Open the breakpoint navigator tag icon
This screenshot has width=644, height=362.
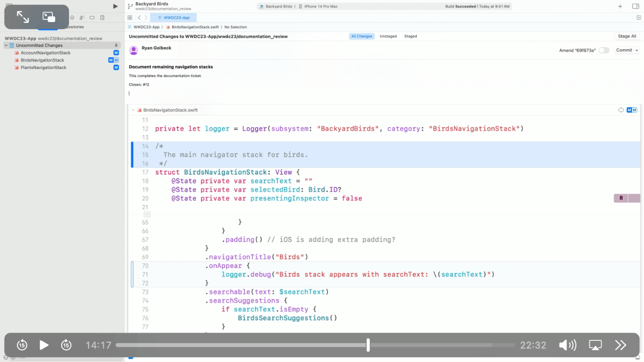92,17
